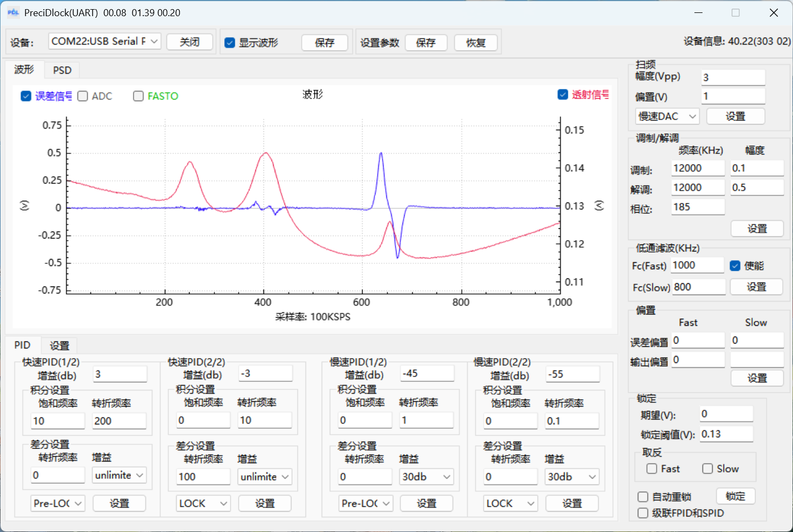The width and height of the screenshot is (793, 532).
Task: Click the 恢复 restore parameters button
Action: coord(476,43)
